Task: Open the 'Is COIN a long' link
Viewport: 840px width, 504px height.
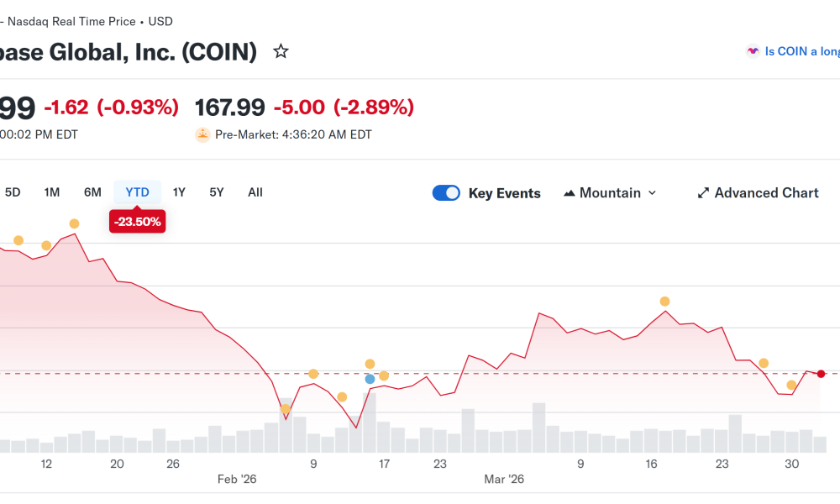Action: pyautogui.click(x=801, y=51)
